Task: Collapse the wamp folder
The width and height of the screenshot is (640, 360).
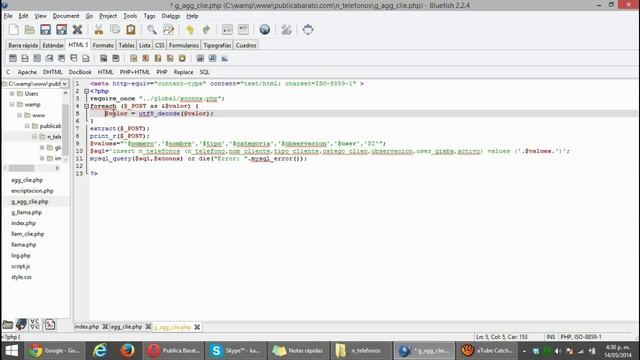Action: point(12,104)
